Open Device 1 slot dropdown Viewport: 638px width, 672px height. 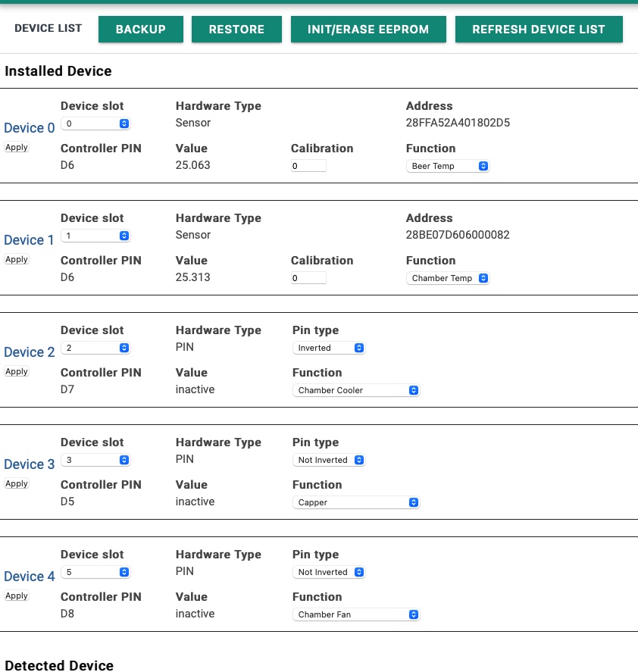[x=95, y=236]
